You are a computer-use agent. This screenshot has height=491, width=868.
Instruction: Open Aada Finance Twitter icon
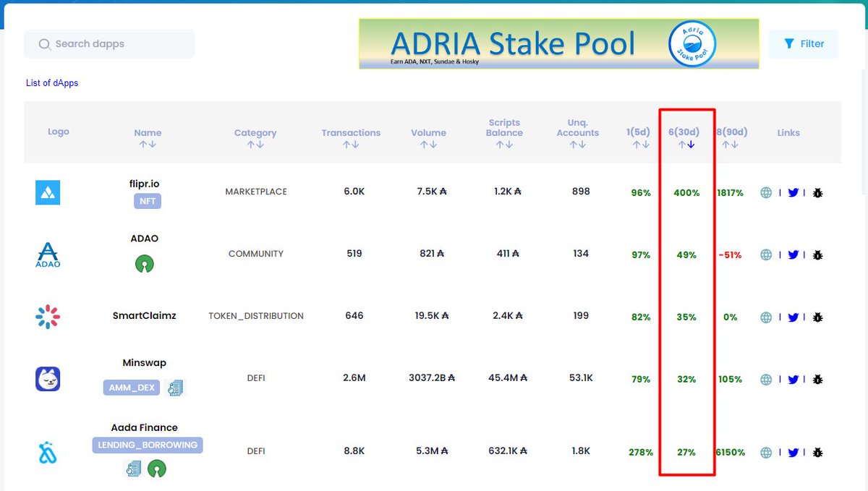point(793,453)
